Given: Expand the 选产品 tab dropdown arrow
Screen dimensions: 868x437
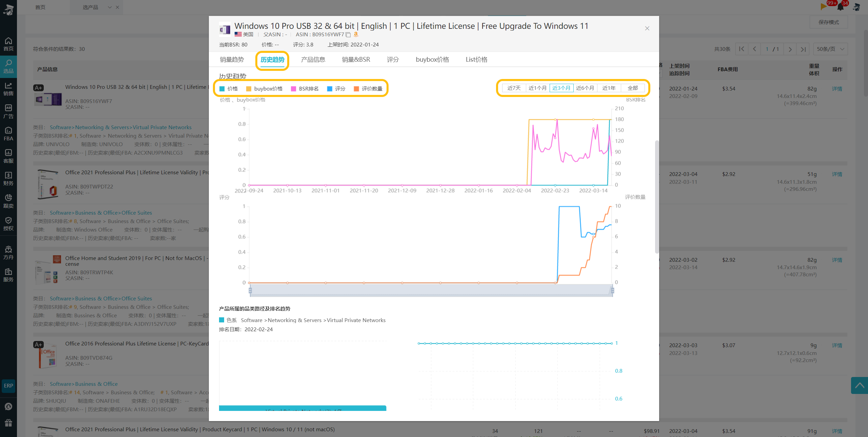Looking at the screenshot, I should (110, 7).
